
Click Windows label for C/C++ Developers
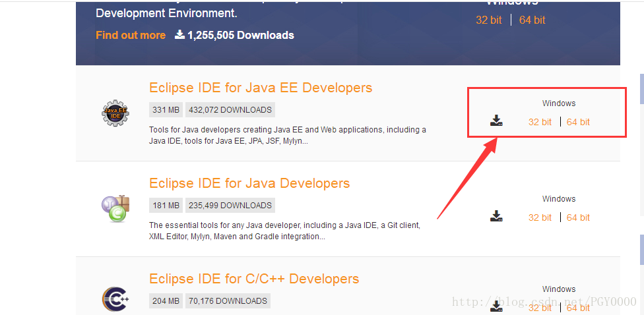(559, 289)
